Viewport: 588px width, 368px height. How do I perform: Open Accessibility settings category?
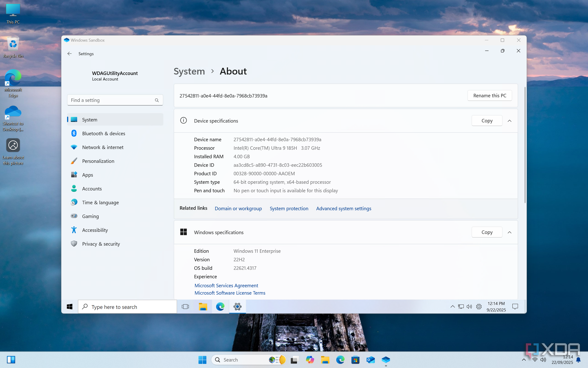point(115,230)
